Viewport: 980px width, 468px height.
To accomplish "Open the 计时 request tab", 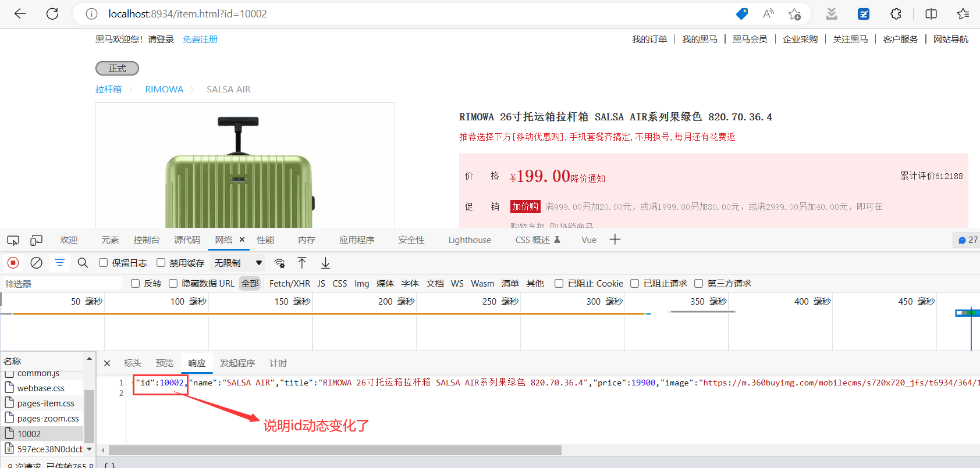I will tap(278, 363).
